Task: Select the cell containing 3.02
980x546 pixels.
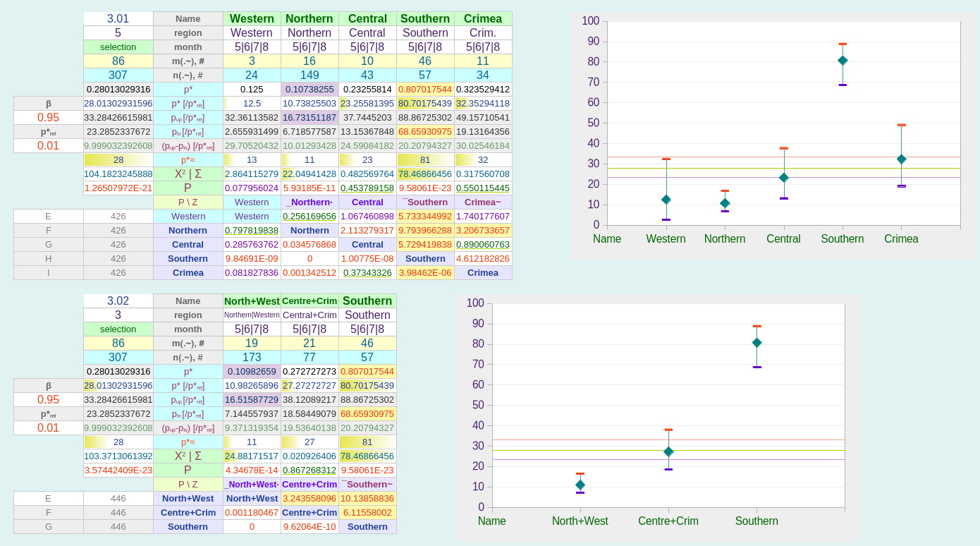Action: 118,301
